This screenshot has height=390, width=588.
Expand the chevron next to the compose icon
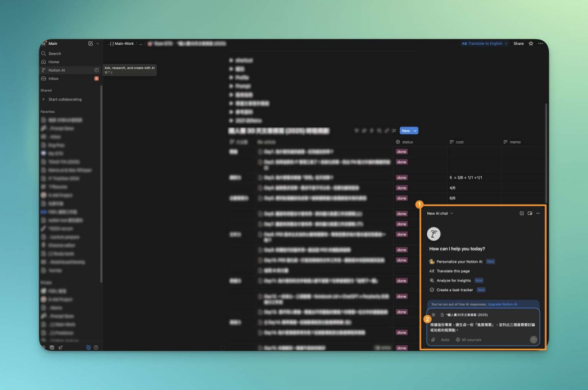pyautogui.click(x=98, y=44)
